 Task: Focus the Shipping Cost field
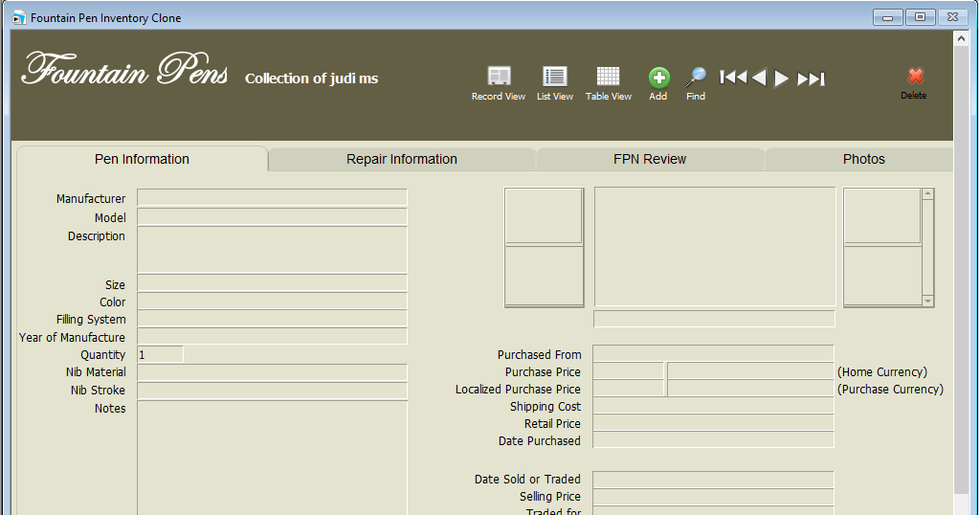713,406
